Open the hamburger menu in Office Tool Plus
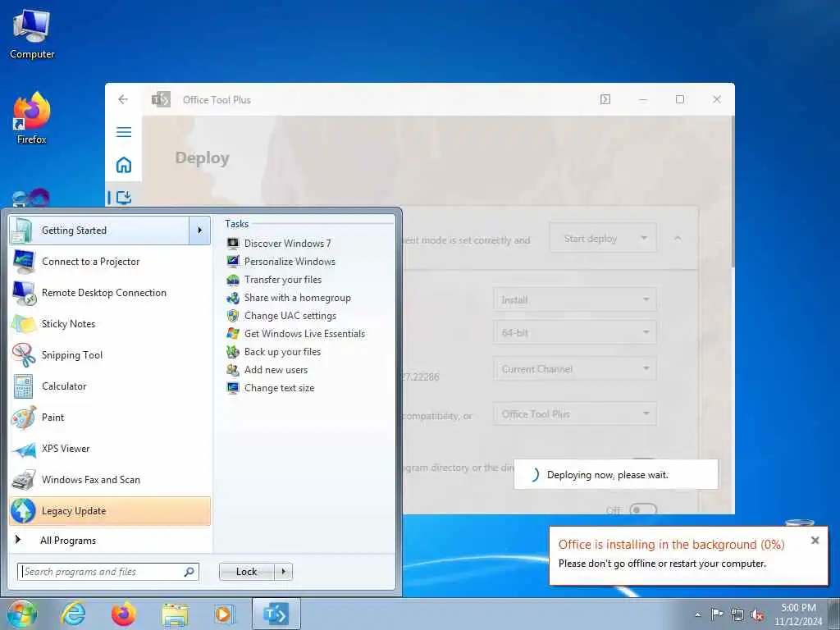Viewport: 840px width, 630px height. (124, 132)
